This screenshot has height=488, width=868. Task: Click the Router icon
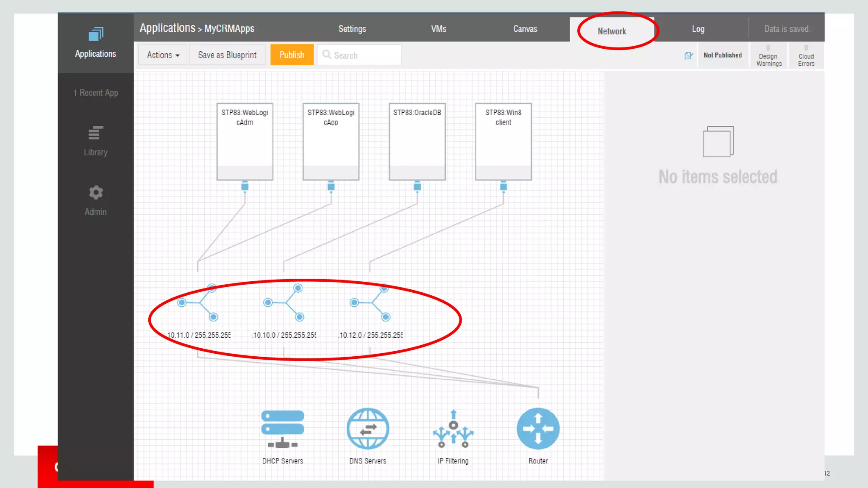coord(538,429)
